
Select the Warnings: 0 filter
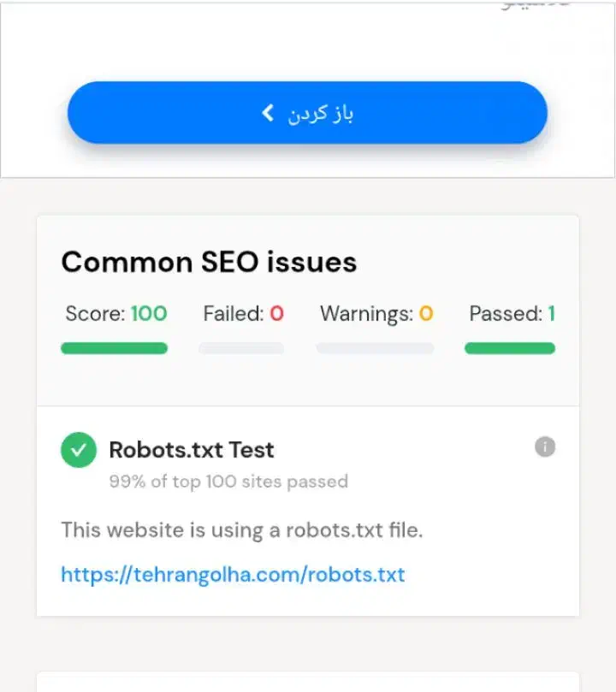pos(376,314)
